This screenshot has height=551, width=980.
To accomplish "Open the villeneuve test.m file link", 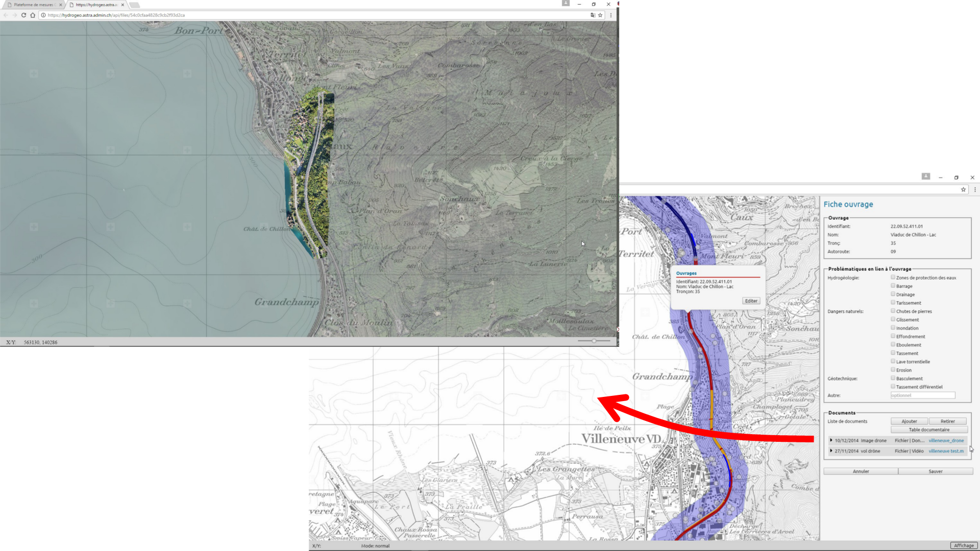I will pos(946,451).
